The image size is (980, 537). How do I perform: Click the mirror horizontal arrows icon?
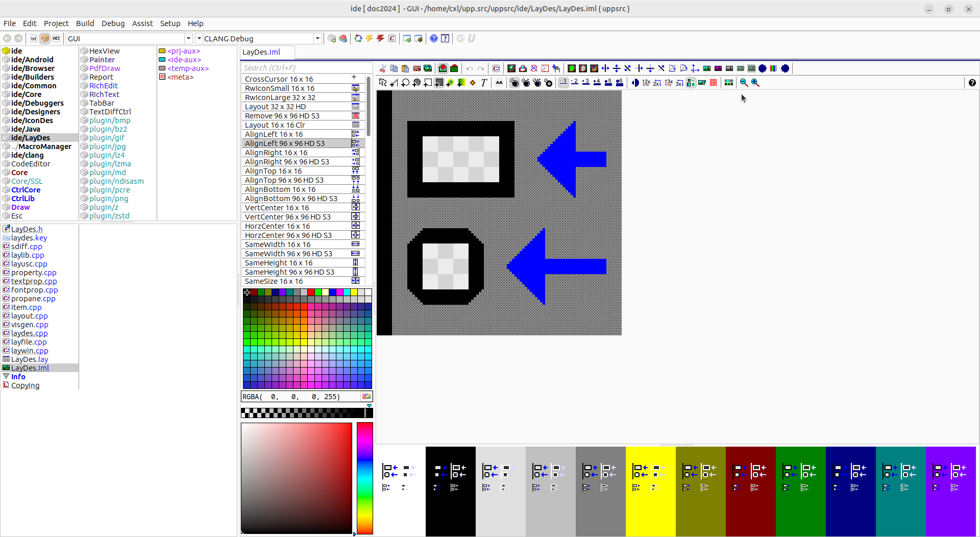coord(605,68)
